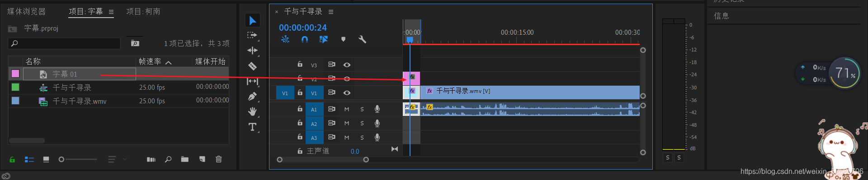This screenshot has height=180, width=868.
Task: Target the A1 track header
Action: [x=314, y=109]
